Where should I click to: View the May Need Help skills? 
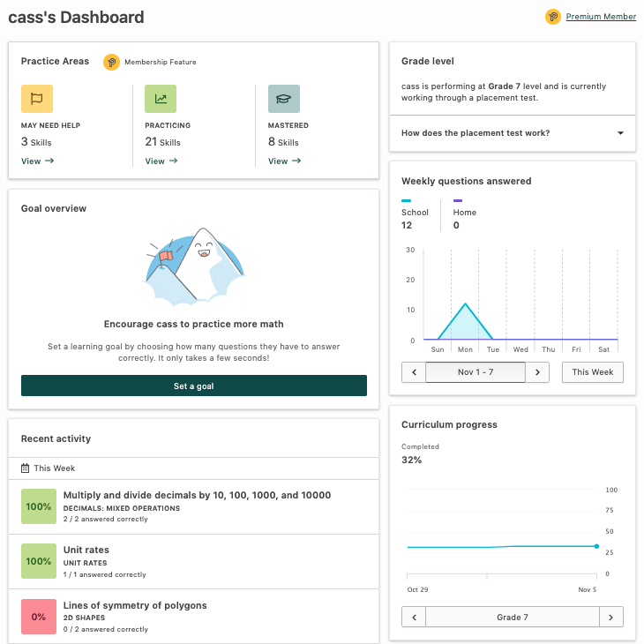37,161
